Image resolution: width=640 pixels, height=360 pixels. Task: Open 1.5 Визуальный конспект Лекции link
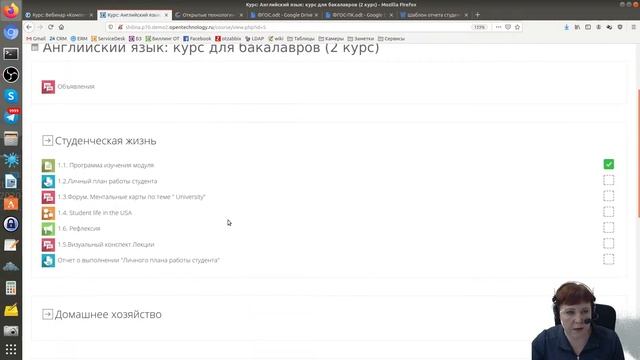point(106,244)
